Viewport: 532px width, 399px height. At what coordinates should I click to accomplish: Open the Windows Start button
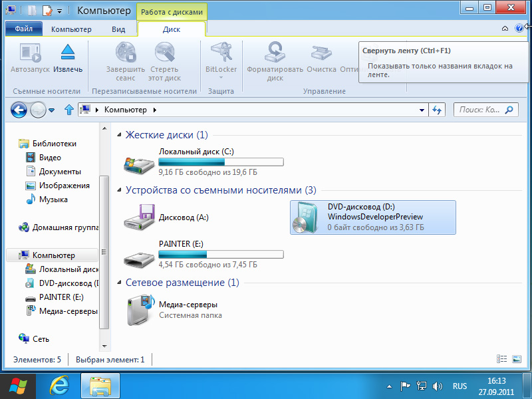[18, 386]
